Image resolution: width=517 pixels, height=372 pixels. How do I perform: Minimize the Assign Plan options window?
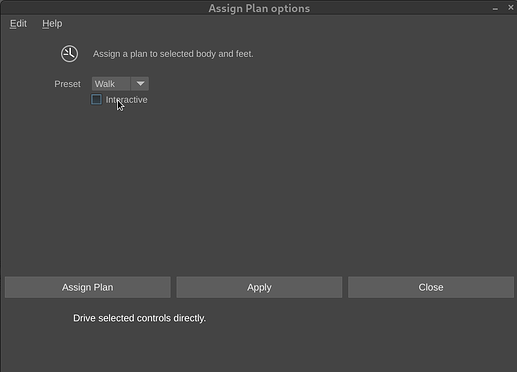(x=495, y=8)
